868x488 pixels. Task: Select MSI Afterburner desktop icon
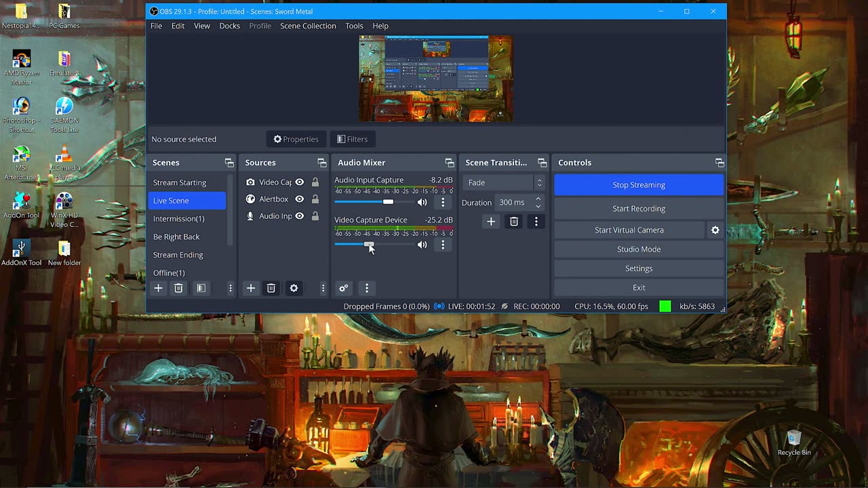point(22,164)
